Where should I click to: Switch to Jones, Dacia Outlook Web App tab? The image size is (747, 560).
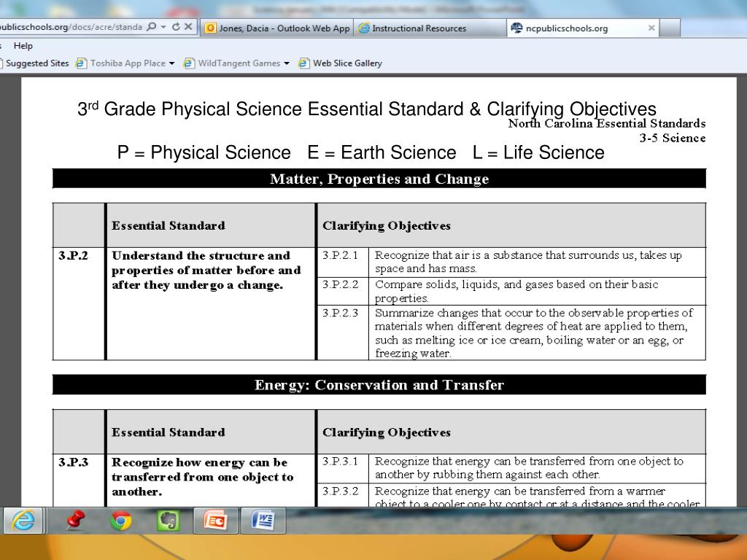pos(276,28)
